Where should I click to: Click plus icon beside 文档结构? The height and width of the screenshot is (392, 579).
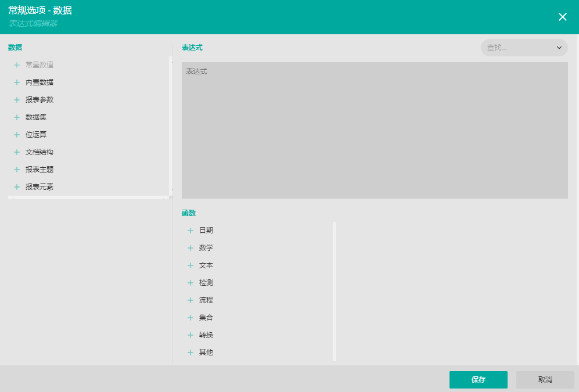(17, 152)
